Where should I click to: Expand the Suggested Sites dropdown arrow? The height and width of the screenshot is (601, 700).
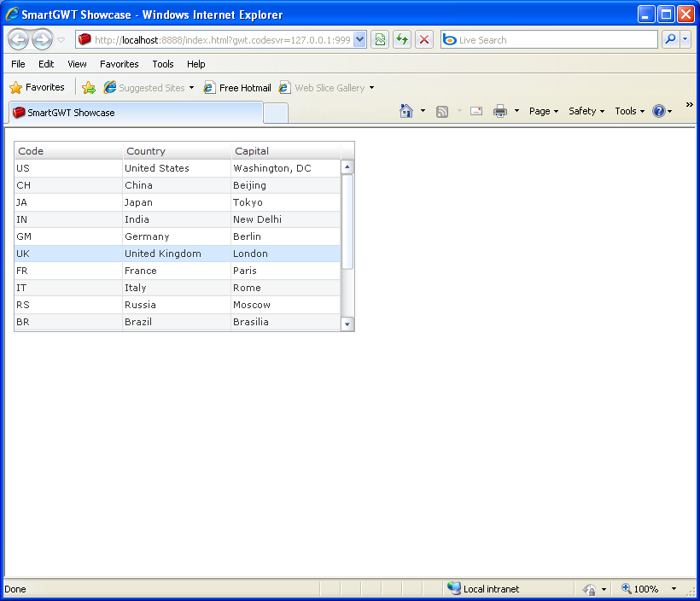tap(191, 88)
